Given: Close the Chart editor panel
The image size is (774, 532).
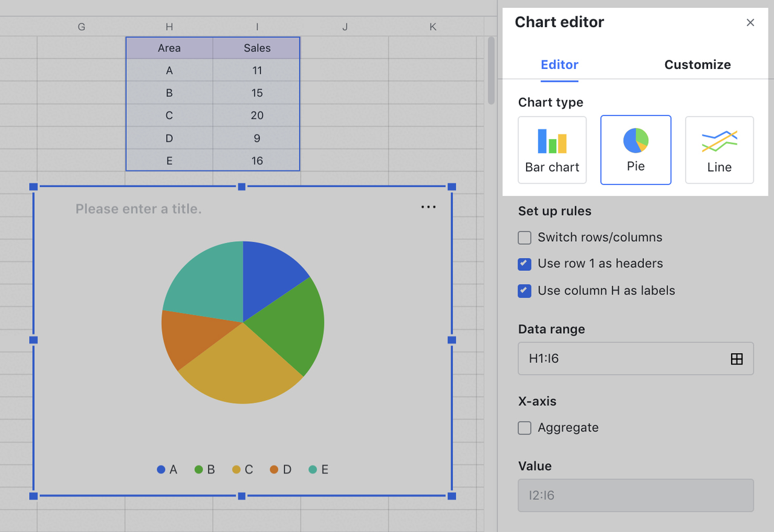Looking at the screenshot, I should click(750, 22).
